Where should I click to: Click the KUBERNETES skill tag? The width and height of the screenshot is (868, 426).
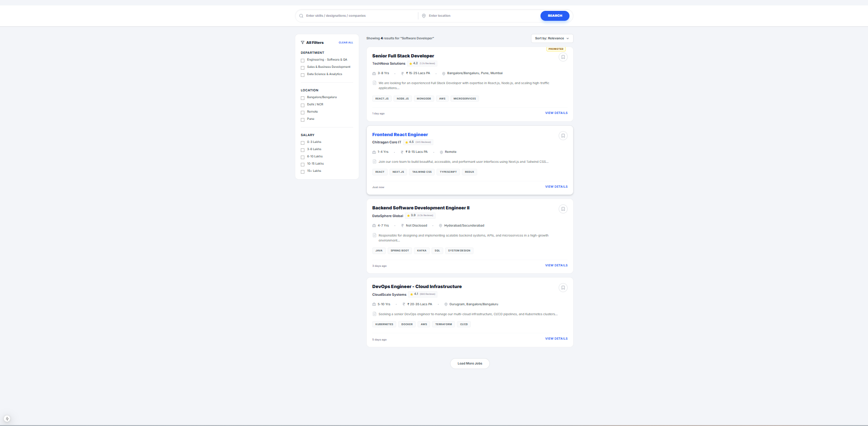coord(384,324)
